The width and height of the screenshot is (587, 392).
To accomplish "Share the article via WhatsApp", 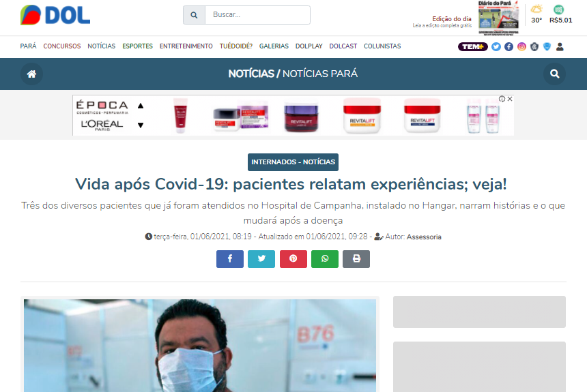I will 325,259.
